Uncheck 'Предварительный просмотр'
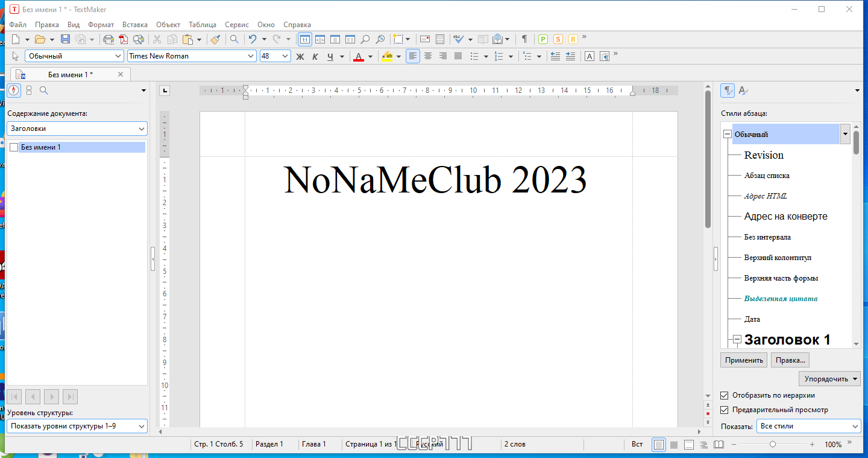The height and width of the screenshot is (458, 868). coord(725,410)
